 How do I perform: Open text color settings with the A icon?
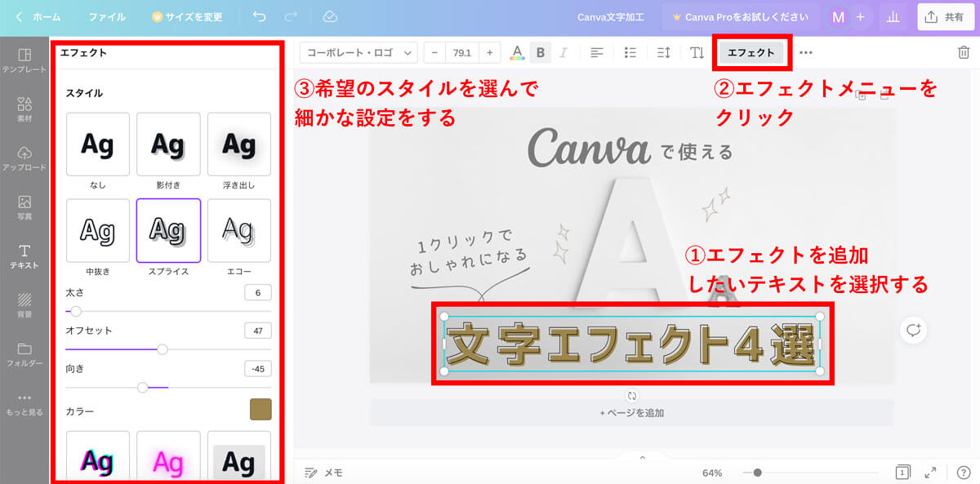coord(517,52)
